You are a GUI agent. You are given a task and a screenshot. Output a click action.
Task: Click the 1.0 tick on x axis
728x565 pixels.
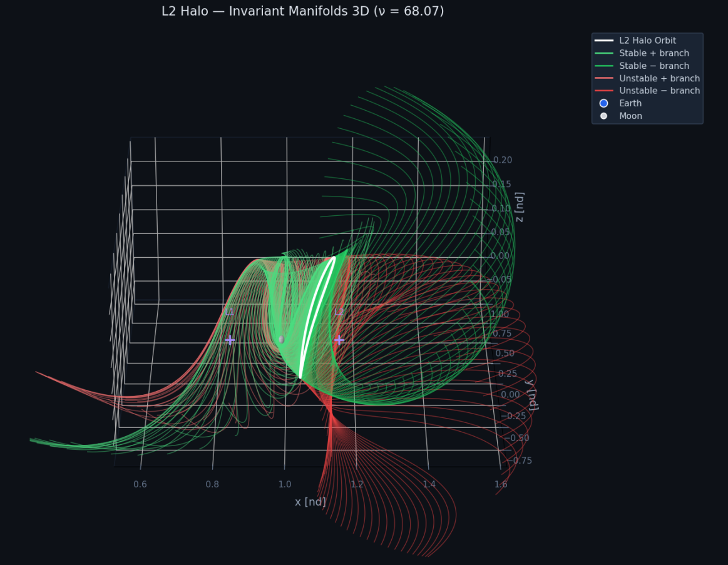pos(285,484)
